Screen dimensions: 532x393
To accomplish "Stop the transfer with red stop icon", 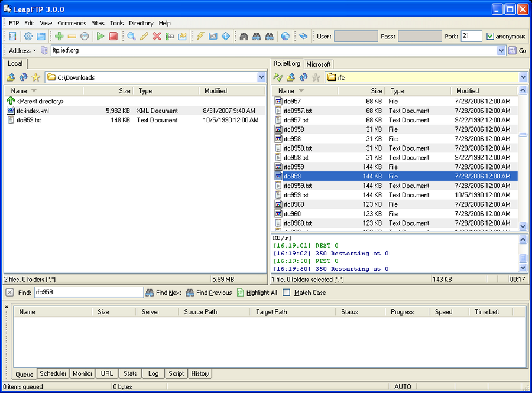I will (113, 36).
